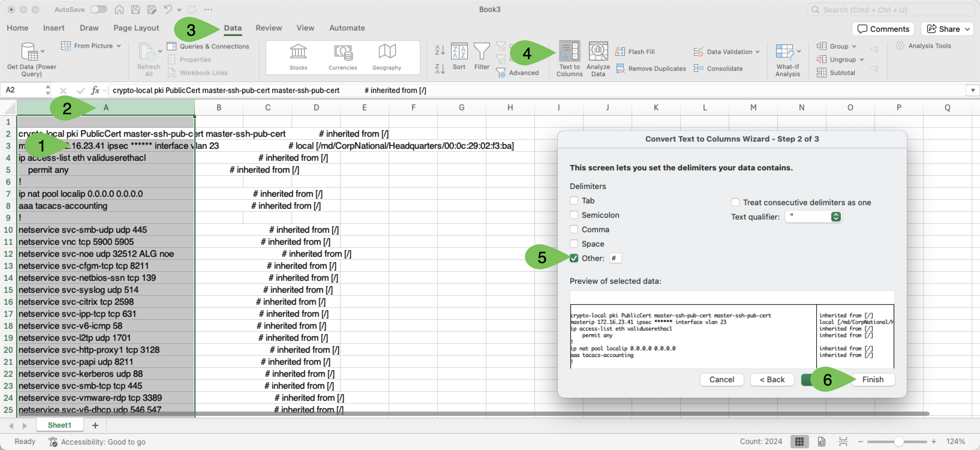Click Cancel in the wizard dialog
980x450 pixels.
[x=722, y=379]
